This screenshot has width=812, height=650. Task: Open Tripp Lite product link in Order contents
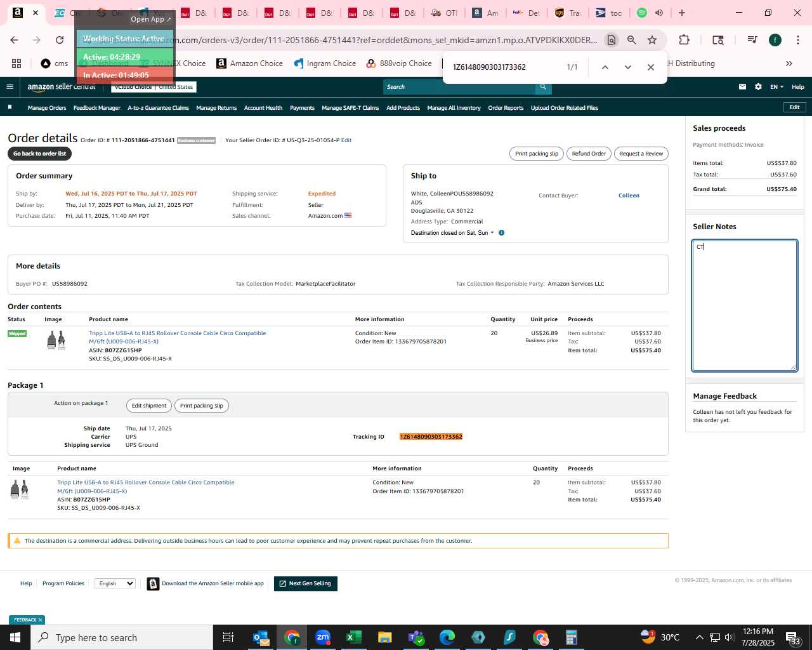(178, 337)
